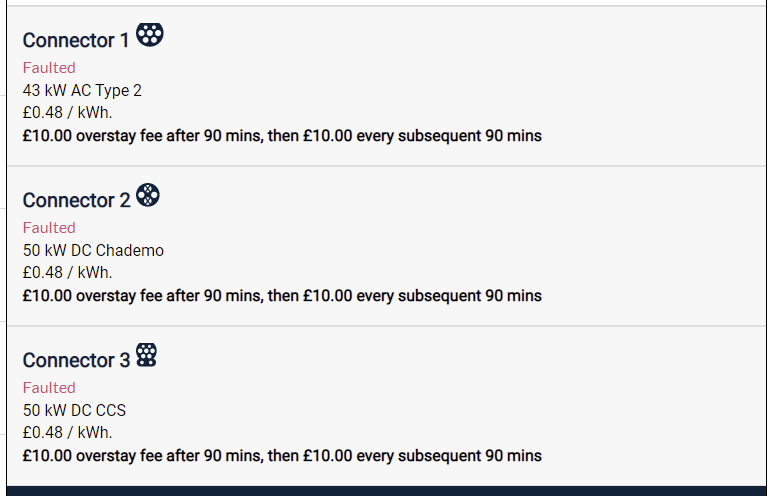
Task: Click the divider above Connector 1 panel
Action: 387,6
